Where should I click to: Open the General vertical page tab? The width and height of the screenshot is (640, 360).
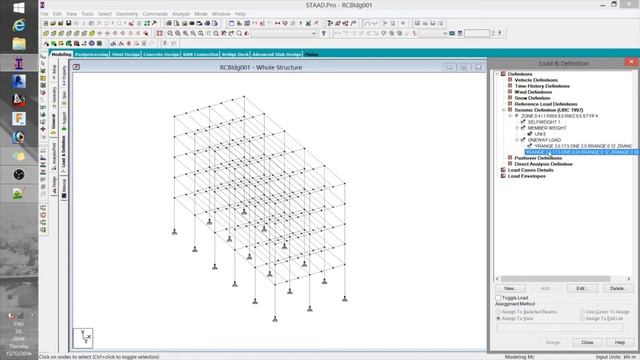tap(53, 124)
